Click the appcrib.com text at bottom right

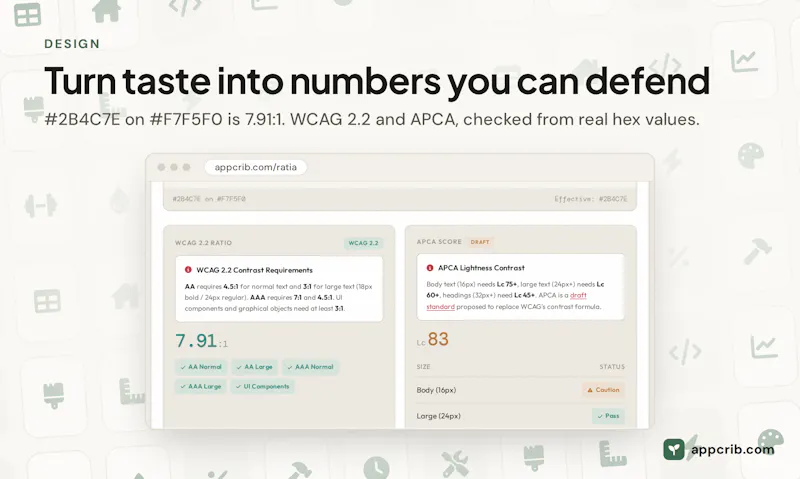pos(733,449)
